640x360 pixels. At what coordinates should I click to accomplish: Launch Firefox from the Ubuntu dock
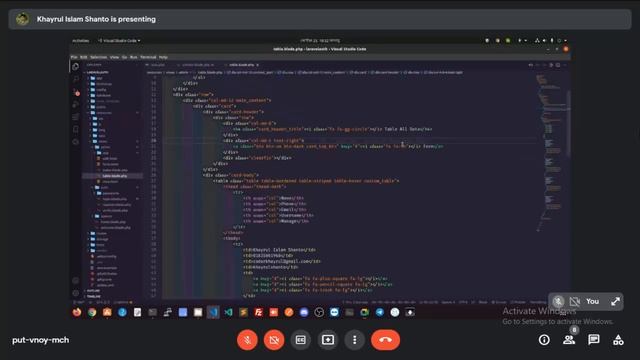point(77,312)
